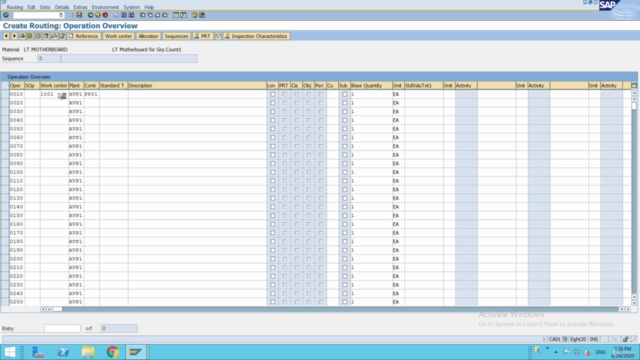The height and width of the screenshot is (360, 640).
Task: Go to Previous Page icon
Action: [150, 15]
